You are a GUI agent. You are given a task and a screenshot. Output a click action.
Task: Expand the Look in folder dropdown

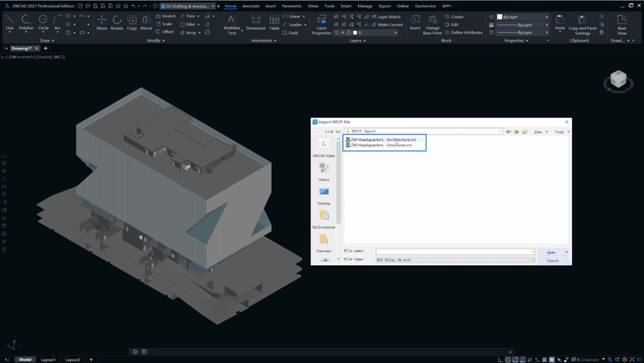500,132
